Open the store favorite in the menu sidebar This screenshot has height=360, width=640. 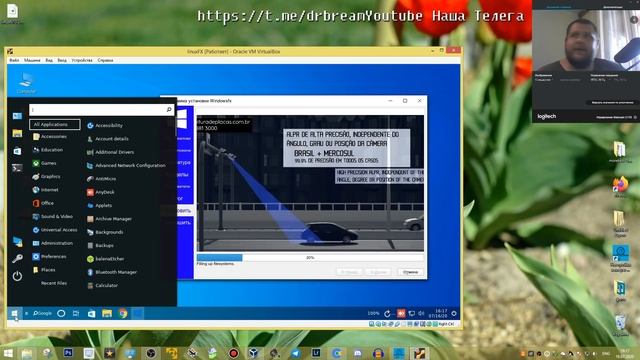(x=17, y=151)
